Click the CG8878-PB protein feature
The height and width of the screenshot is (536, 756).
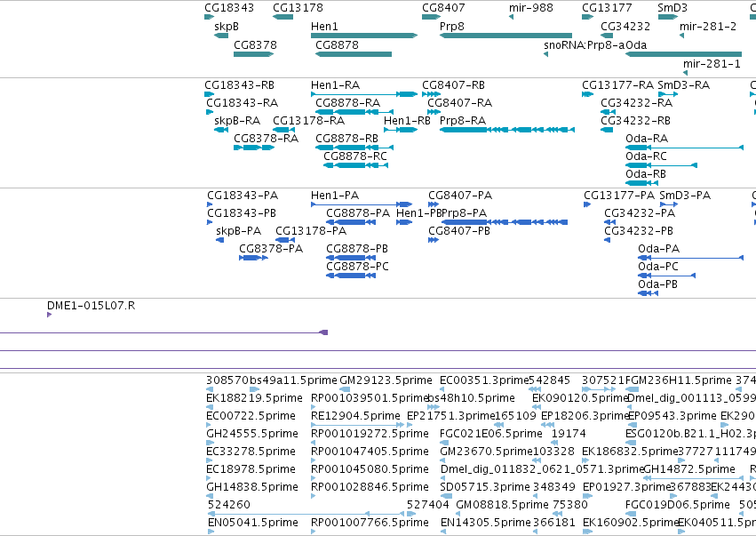pyautogui.click(x=351, y=258)
